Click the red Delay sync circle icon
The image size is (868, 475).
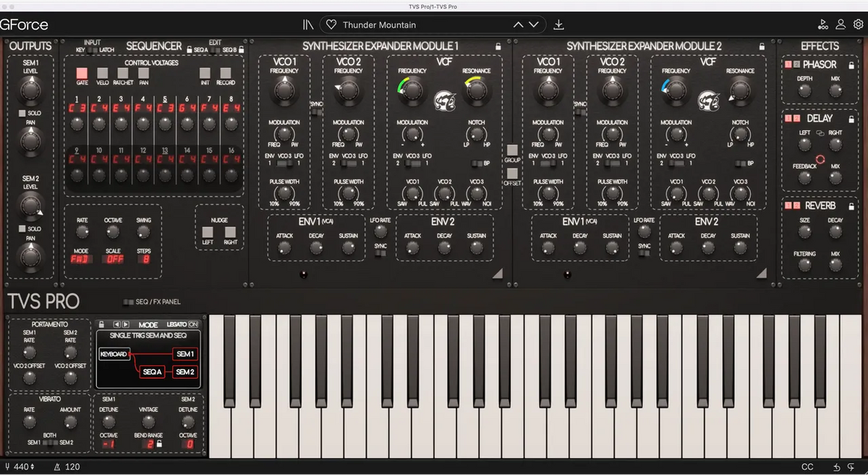tap(820, 159)
